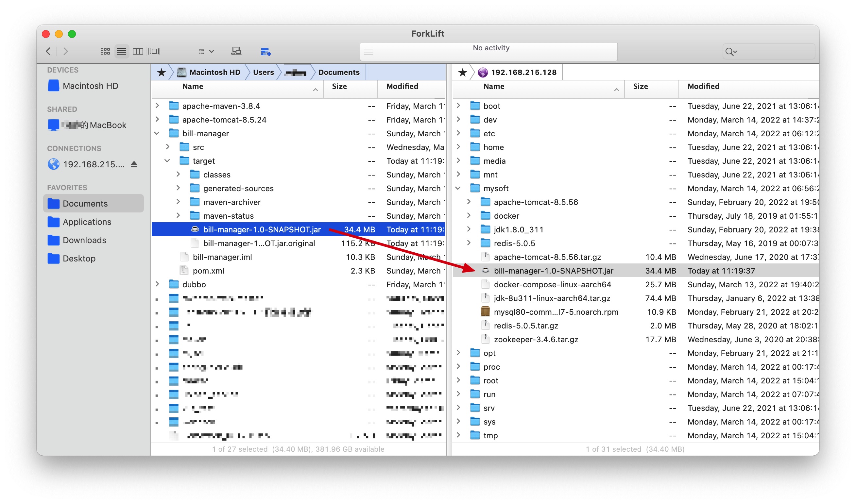Expand the apache-maven-3.8.4 folder
856x504 pixels.
pos(157,106)
